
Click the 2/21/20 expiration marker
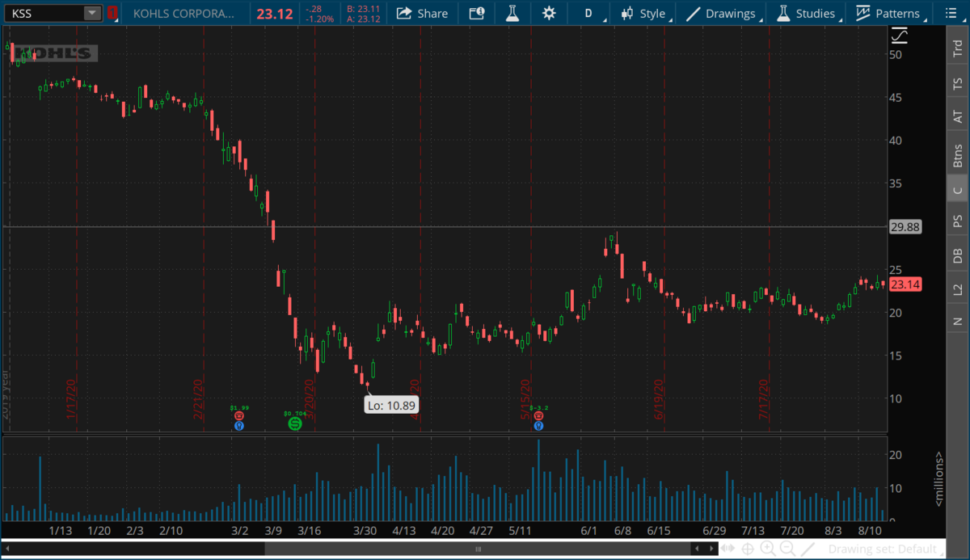click(x=199, y=400)
